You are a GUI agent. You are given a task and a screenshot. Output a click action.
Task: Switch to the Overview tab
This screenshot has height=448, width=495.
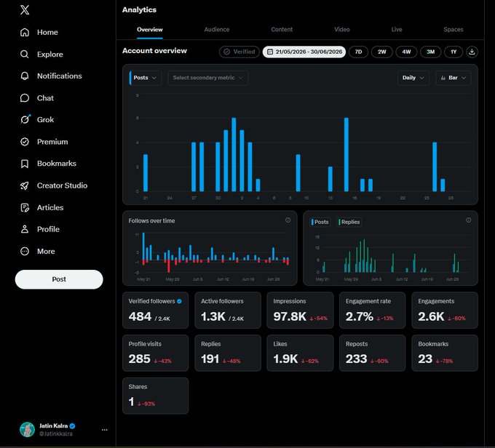click(x=150, y=30)
